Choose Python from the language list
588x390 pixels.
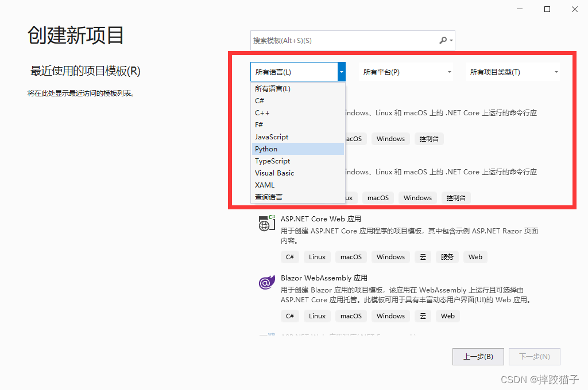298,149
